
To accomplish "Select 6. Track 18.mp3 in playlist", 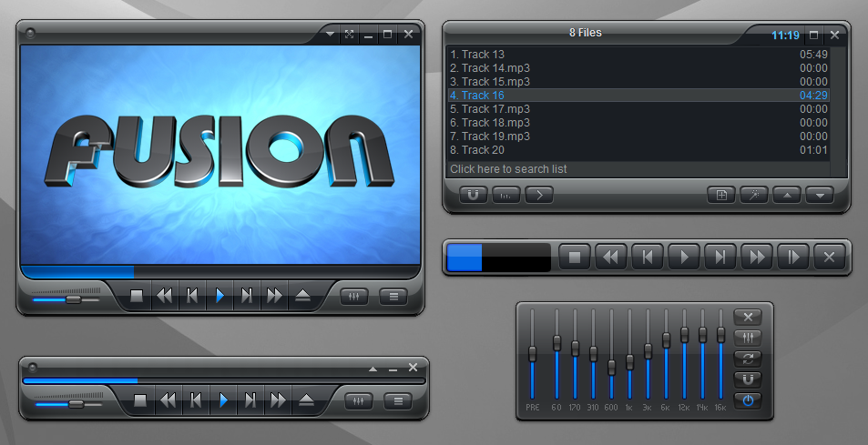I will [638, 123].
